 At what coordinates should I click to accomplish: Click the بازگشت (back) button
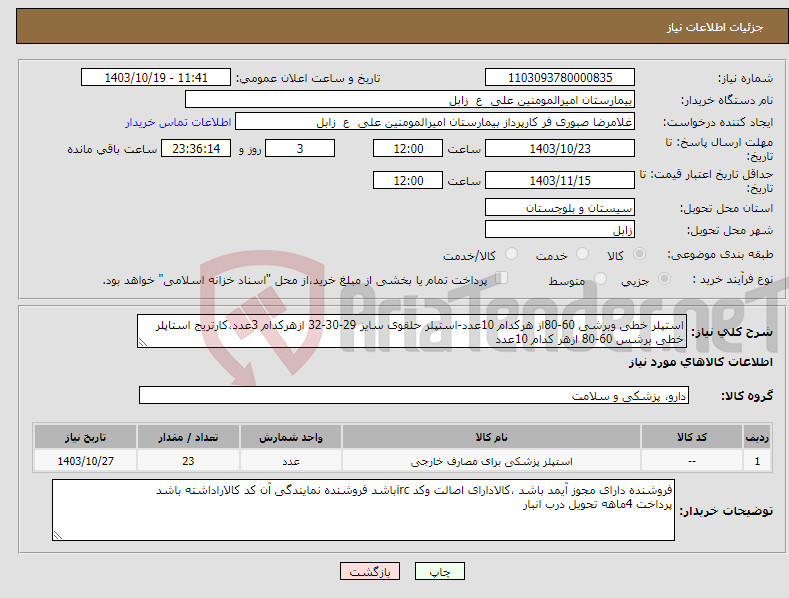[x=370, y=571]
